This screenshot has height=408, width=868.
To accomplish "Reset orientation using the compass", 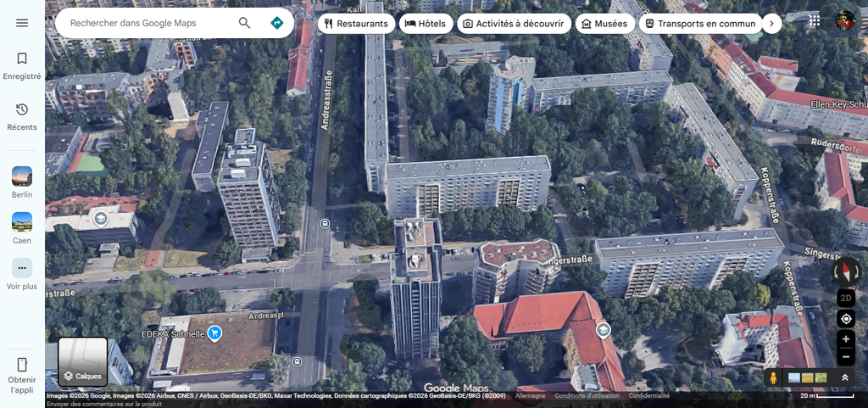I will (845, 271).
